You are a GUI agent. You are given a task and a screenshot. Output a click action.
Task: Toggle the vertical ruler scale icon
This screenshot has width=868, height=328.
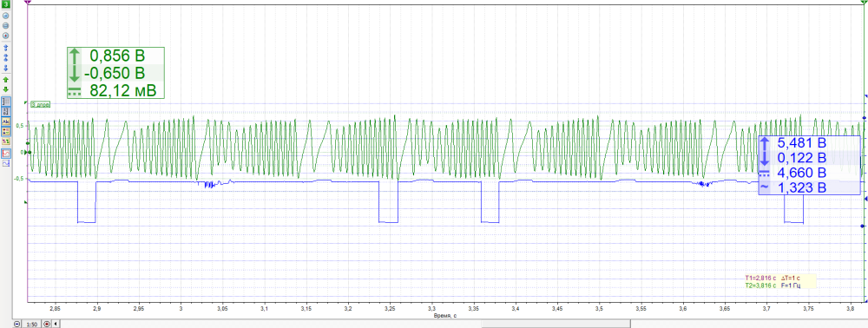pos(6,102)
